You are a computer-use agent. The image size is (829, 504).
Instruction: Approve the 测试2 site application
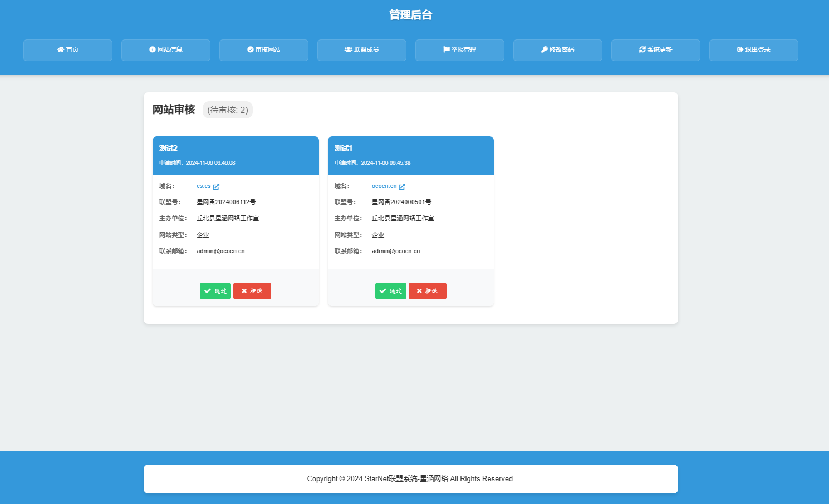coord(215,291)
